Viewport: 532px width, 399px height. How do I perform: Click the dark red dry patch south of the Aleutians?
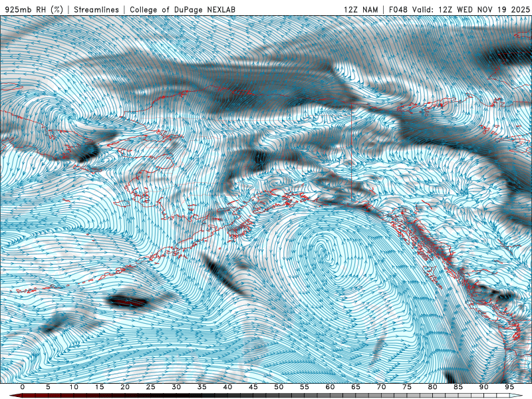[128, 301]
